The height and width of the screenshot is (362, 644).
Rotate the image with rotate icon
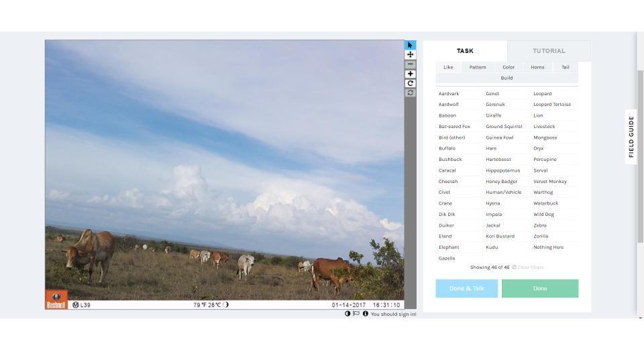pos(410,83)
